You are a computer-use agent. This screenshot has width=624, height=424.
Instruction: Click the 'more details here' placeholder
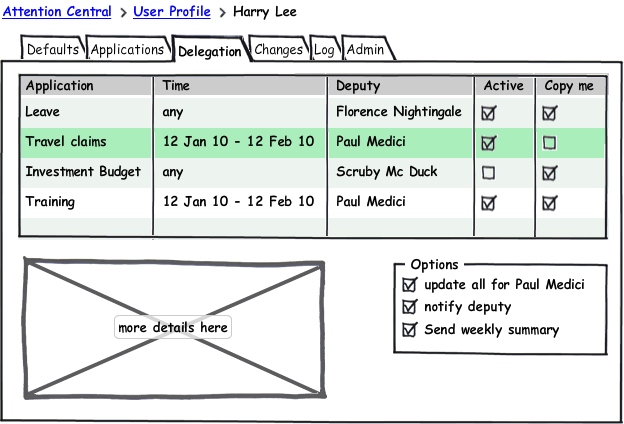[173, 327]
